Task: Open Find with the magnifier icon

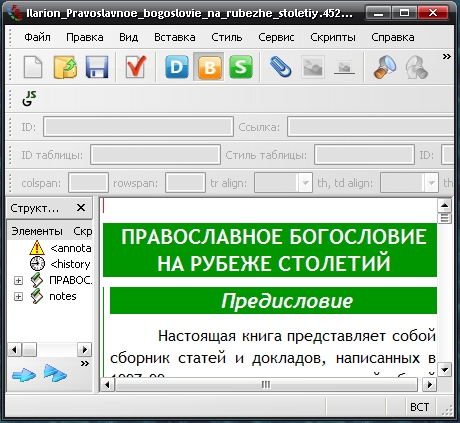Action: click(x=385, y=67)
